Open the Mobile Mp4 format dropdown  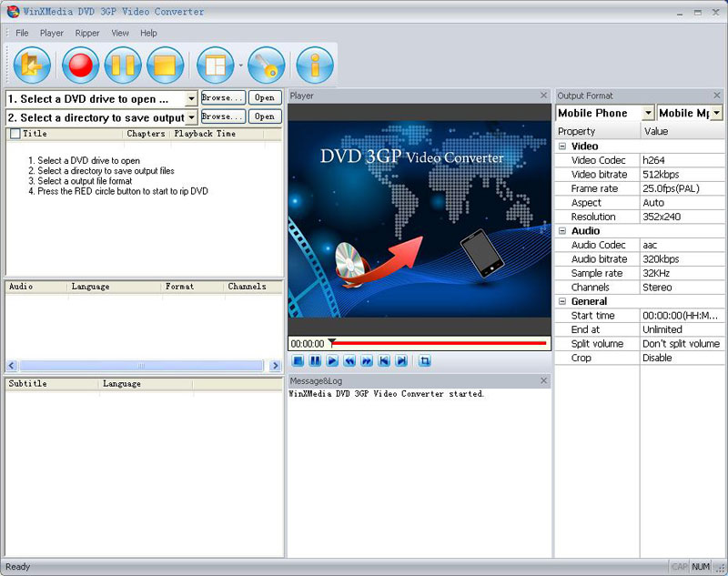click(x=717, y=113)
